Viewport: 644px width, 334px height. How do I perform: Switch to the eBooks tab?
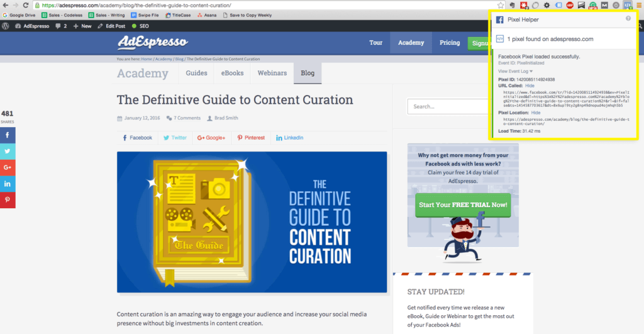tap(233, 73)
